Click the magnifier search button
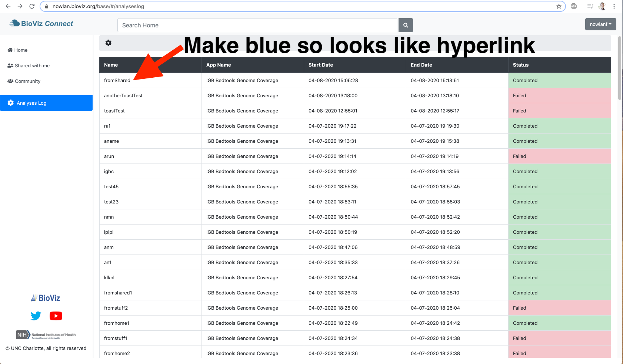 (406, 25)
